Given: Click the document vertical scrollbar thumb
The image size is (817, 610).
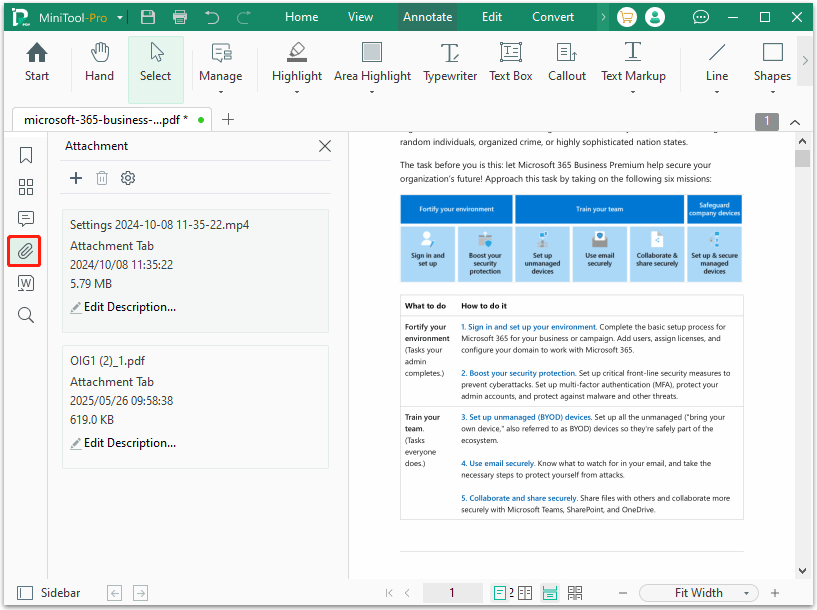Looking at the screenshot, I should [802, 158].
